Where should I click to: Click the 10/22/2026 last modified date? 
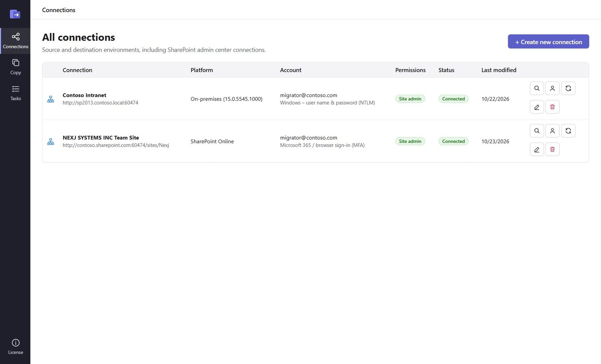click(495, 99)
